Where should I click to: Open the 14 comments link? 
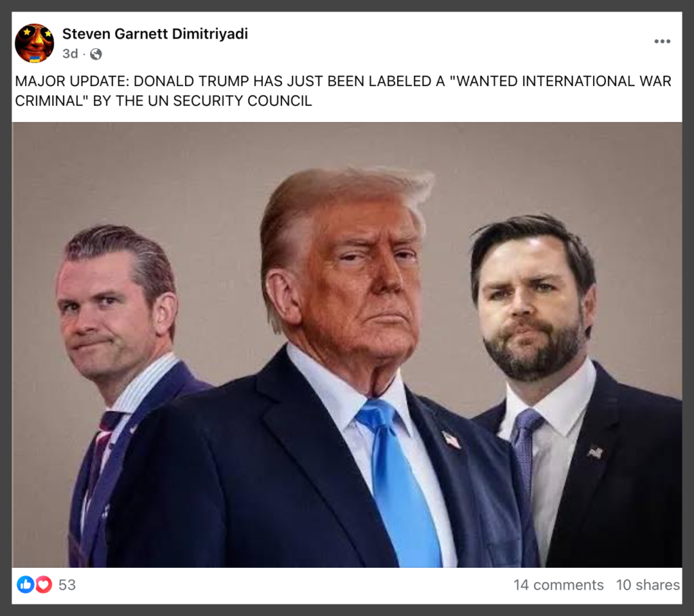(x=558, y=585)
